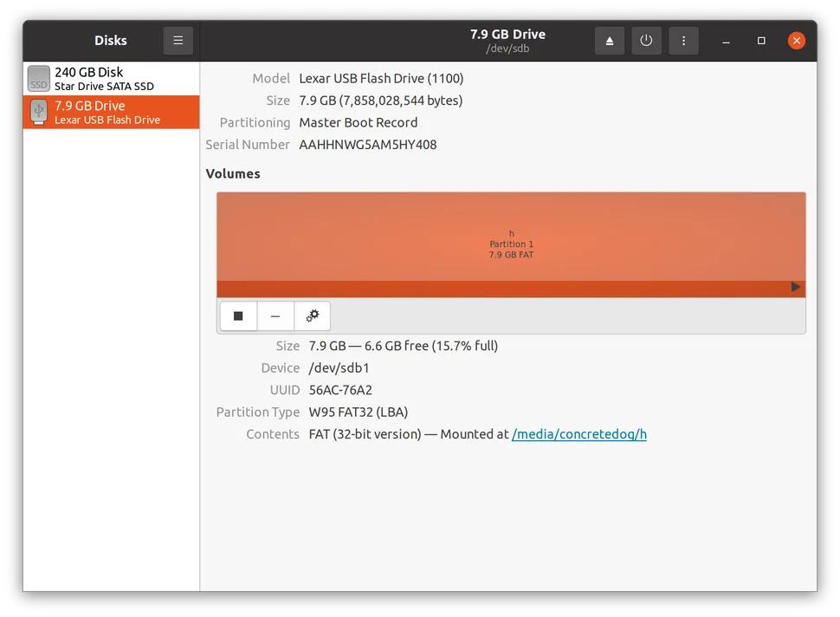
Task: Click the model text Lexar USB Flash Drive (1100)
Action: point(381,79)
